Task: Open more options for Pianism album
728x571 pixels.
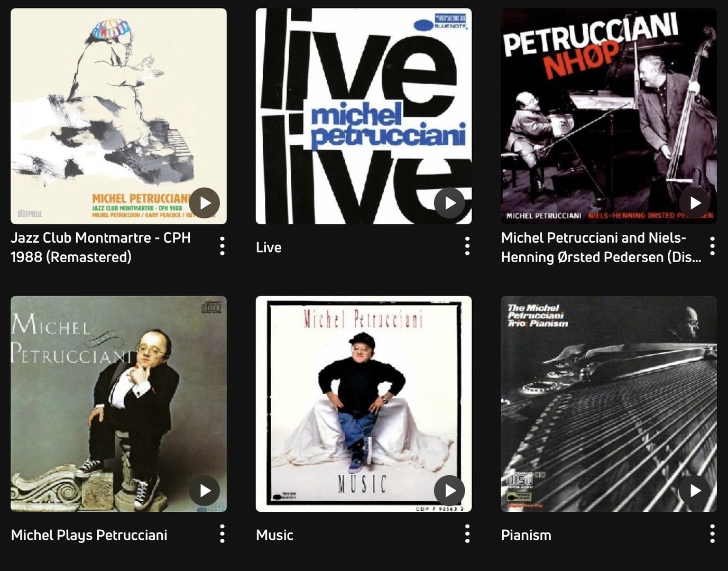Action: point(713,534)
